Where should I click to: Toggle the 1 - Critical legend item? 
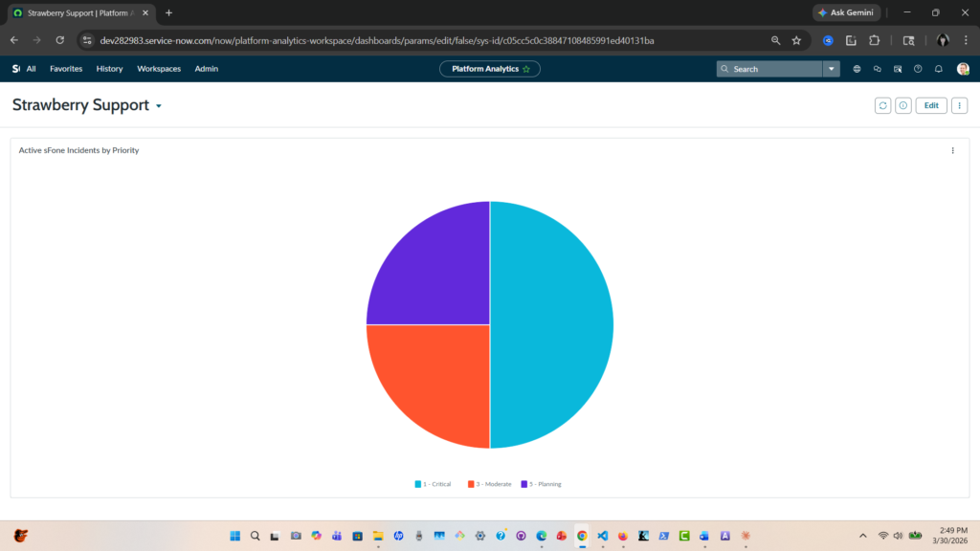click(x=434, y=484)
